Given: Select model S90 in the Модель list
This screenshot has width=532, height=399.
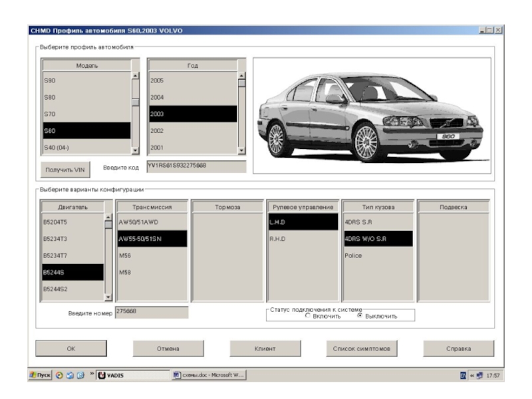Looking at the screenshot, I should pos(86,80).
